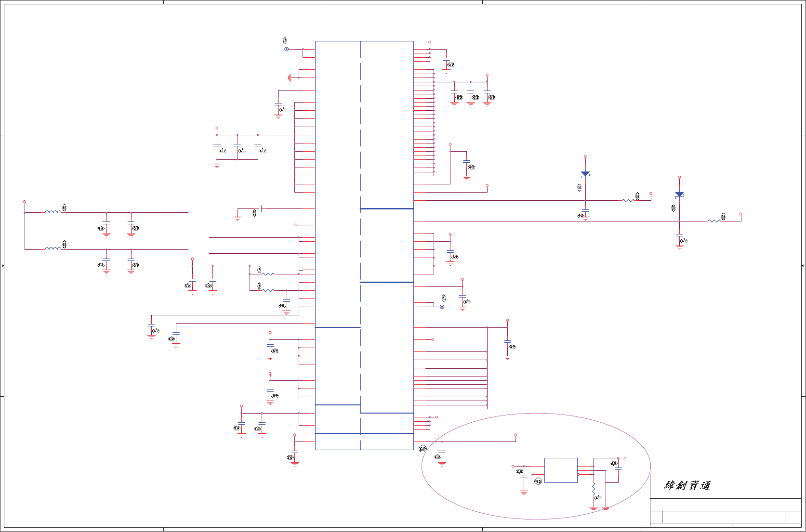Click the resistor symbol next to the rightmost Schottky diode
Viewport: 806px width, 532px height.
pyautogui.click(x=714, y=221)
